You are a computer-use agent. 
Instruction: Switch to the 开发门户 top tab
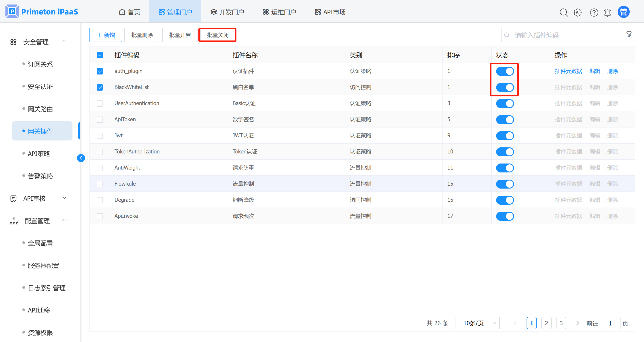227,12
